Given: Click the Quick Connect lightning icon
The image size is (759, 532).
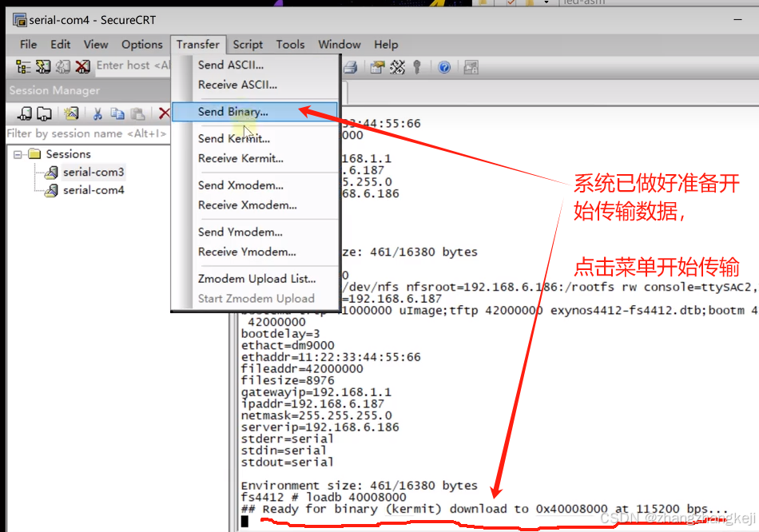Looking at the screenshot, I should (43, 66).
